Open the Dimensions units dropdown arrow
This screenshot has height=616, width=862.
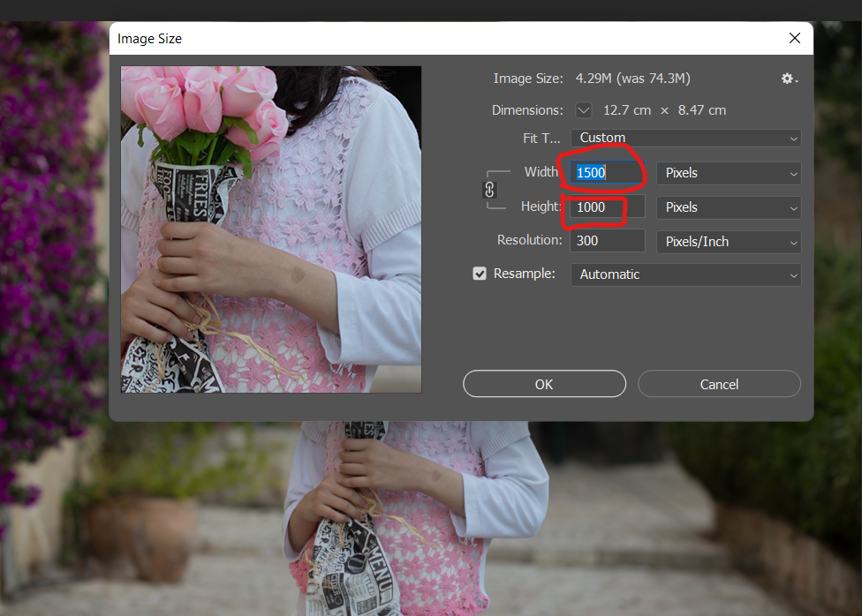583,110
